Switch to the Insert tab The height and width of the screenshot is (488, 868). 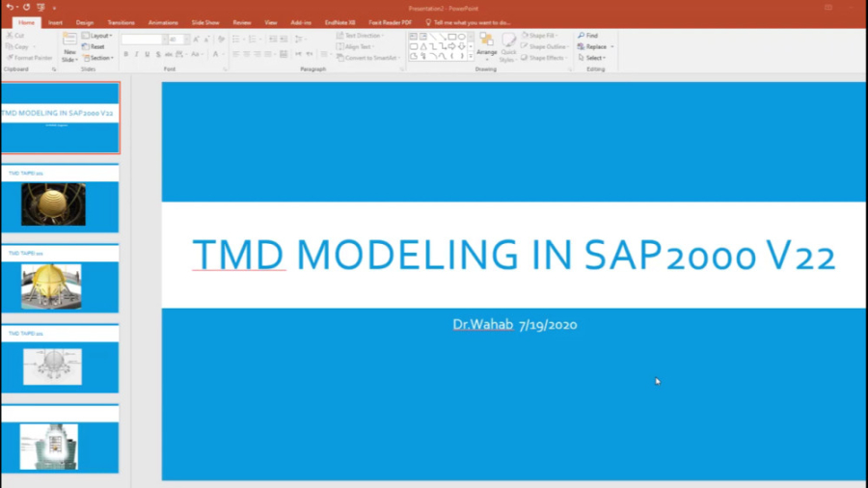55,23
